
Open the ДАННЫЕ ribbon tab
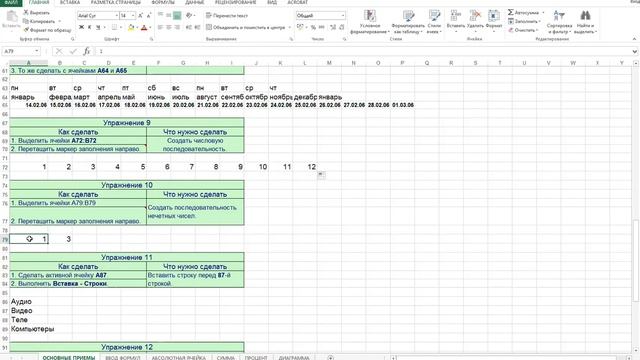click(194, 2)
